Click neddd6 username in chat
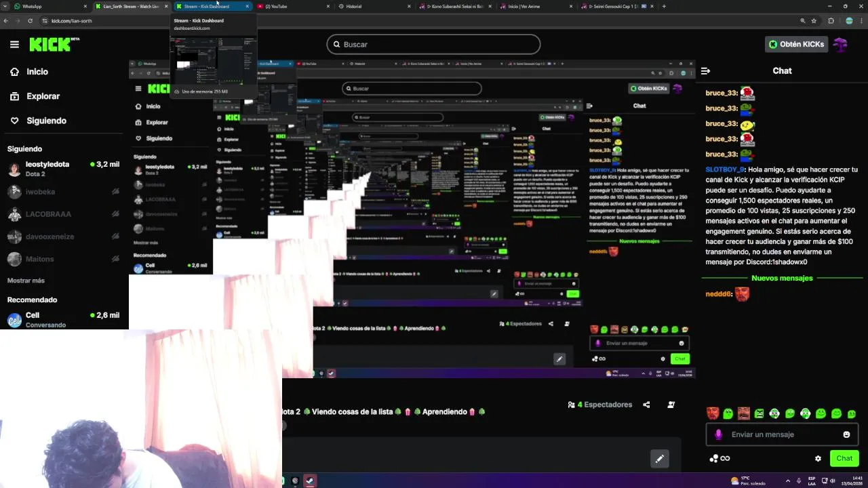 click(x=719, y=294)
